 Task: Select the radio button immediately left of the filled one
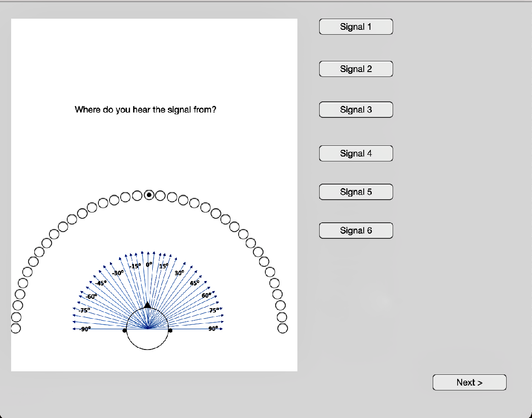click(137, 196)
